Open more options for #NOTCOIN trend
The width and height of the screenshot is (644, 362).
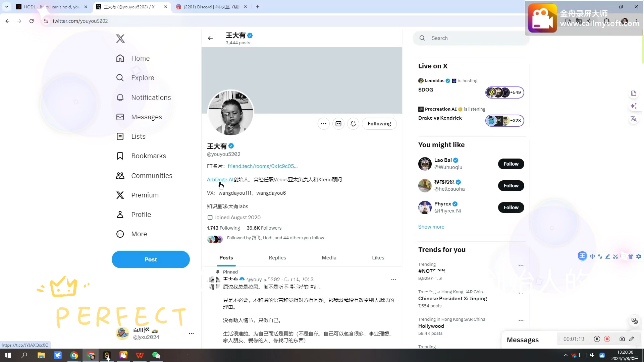(521, 266)
